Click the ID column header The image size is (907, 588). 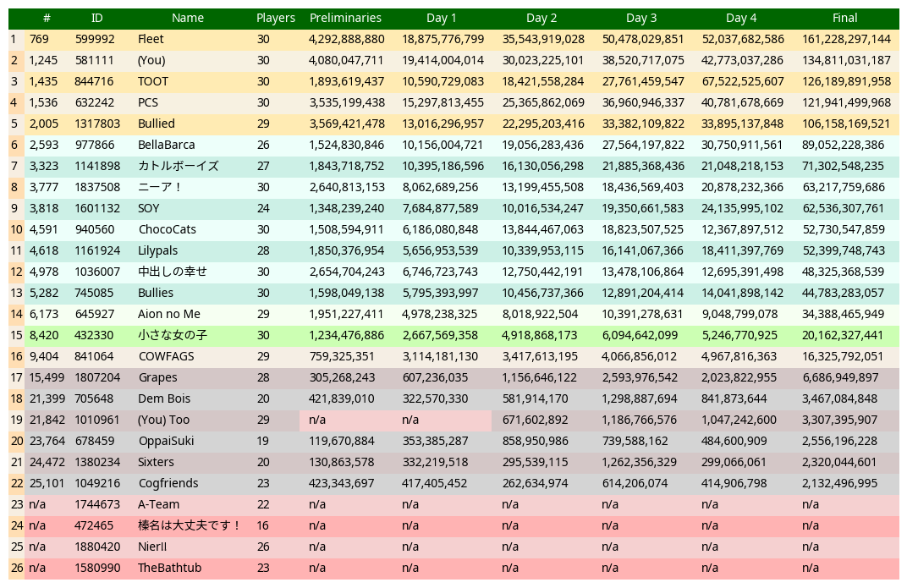96,18
